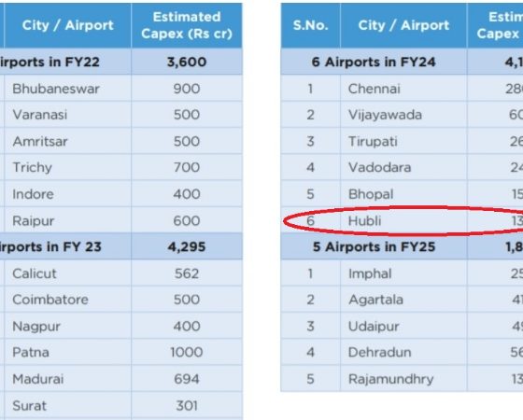Click the '5 Airports in FY25' header row
523x420 pixels.
point(402,246)
